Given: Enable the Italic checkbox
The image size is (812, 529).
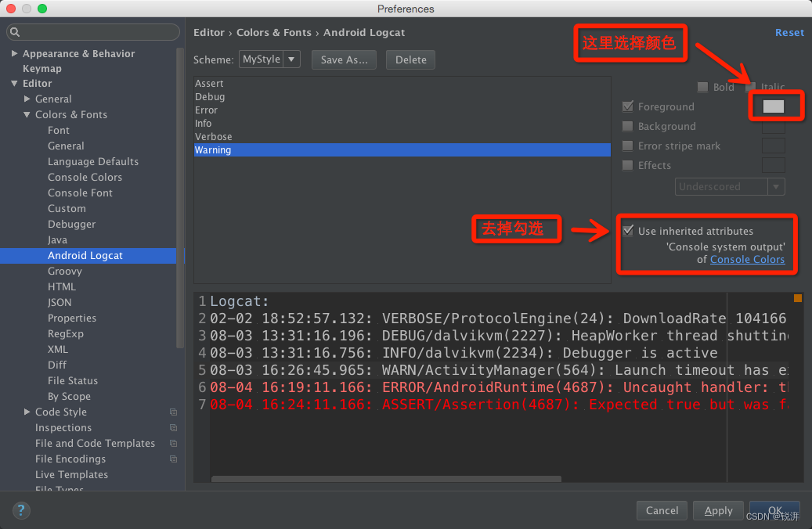Looking at the screenshot, I should click(x=750, y=87).
